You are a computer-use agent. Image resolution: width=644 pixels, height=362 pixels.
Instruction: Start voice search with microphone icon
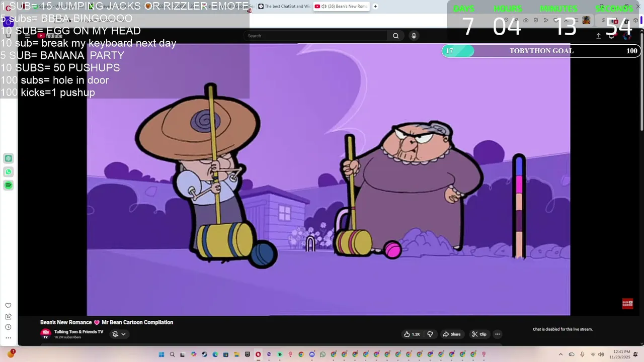click(x=414, y=36)
